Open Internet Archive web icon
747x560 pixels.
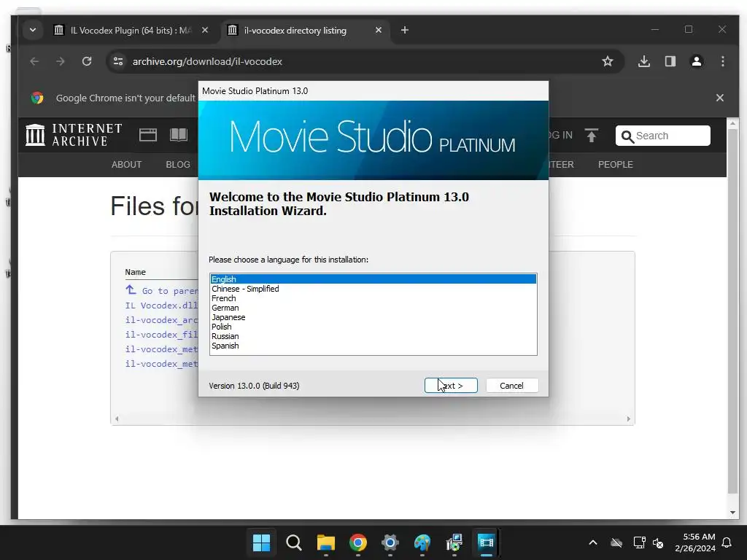[147, 135]
